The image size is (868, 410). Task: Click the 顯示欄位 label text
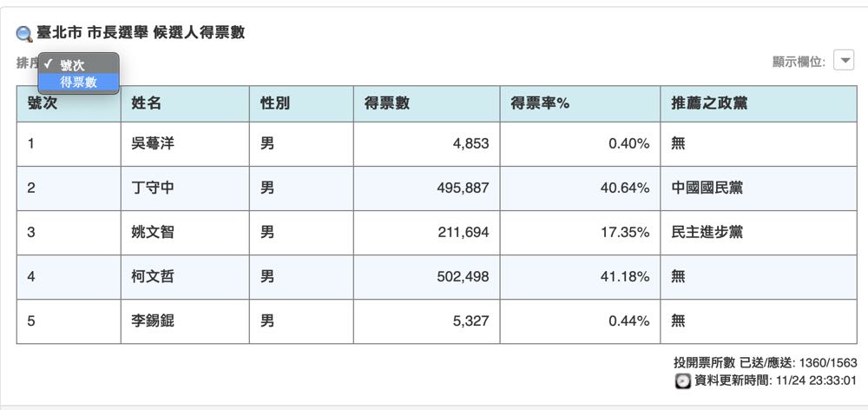point(798,62)
